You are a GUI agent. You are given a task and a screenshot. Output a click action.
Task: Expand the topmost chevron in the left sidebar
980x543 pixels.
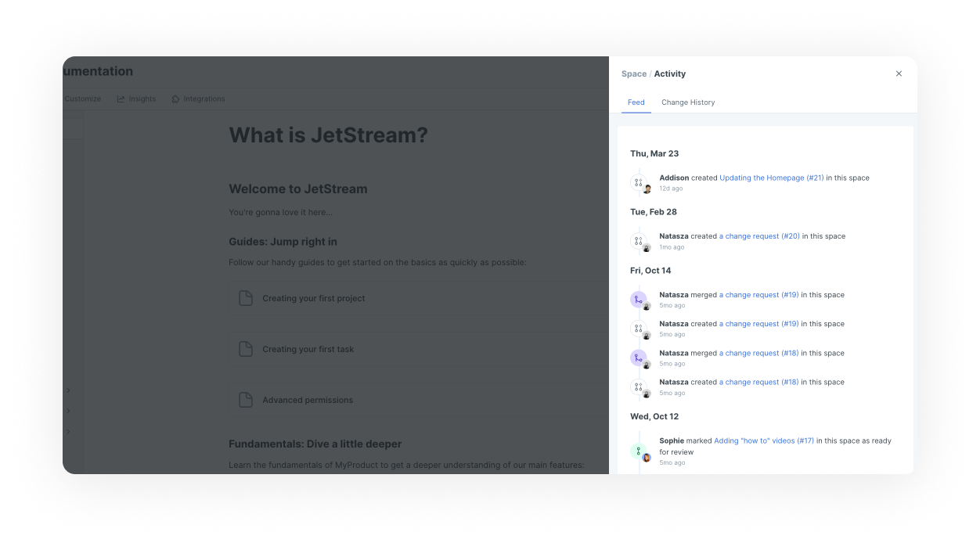(x=69, y=390)
